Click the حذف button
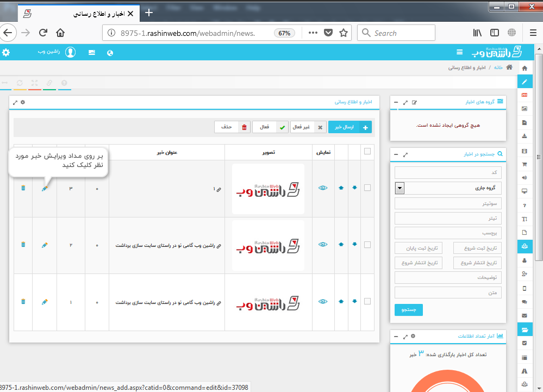Image resolution: width=543 pixels, height=392 pixels. [233, 127]
